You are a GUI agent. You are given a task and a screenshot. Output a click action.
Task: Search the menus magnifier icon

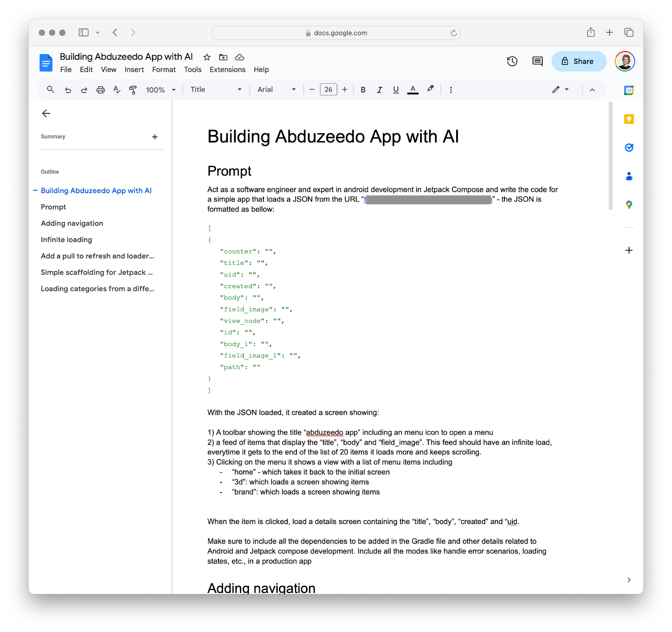[50, 89]
